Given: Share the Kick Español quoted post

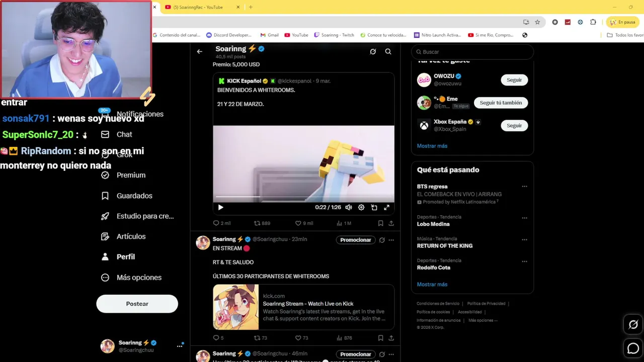Looking at the screenshot, I should 391,223.
